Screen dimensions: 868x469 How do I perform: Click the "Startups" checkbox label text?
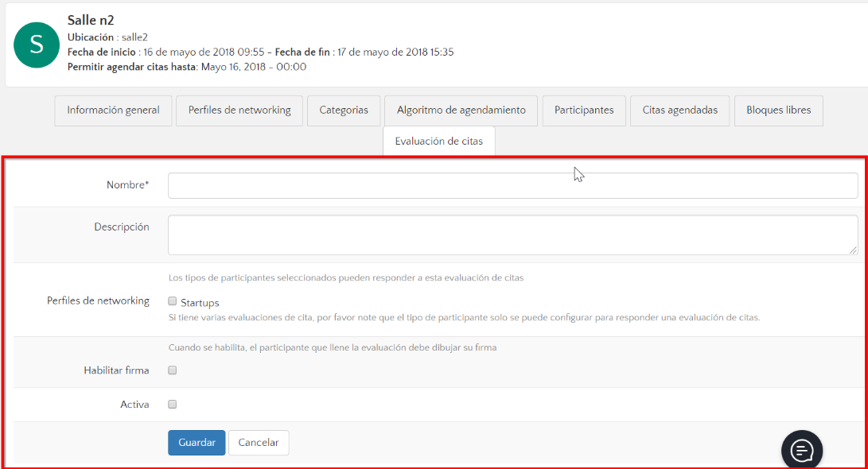point(200,303)
